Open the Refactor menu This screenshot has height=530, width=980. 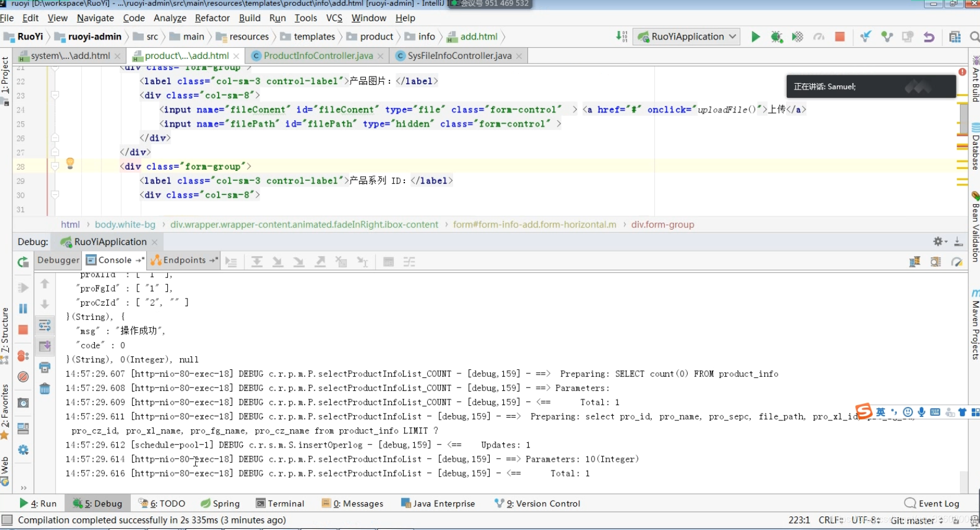pos(212,18)
